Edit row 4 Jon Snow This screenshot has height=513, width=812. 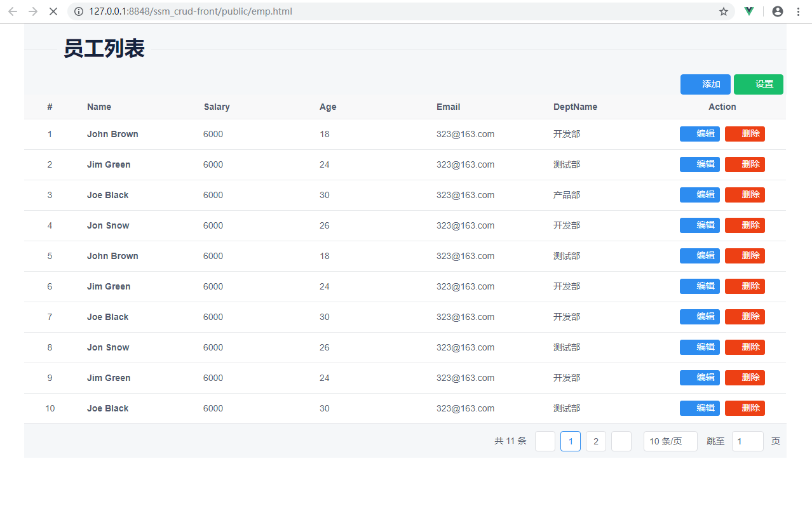(x=700, y=225)
